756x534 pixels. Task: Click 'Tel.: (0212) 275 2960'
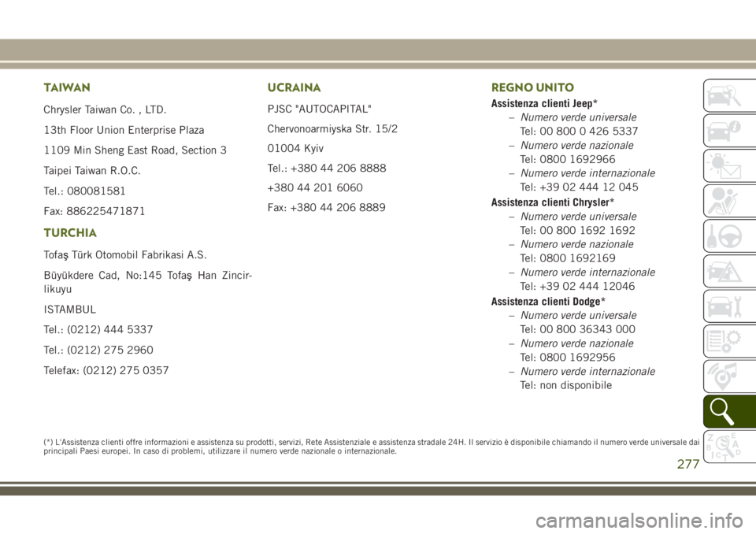coord(98,350)
